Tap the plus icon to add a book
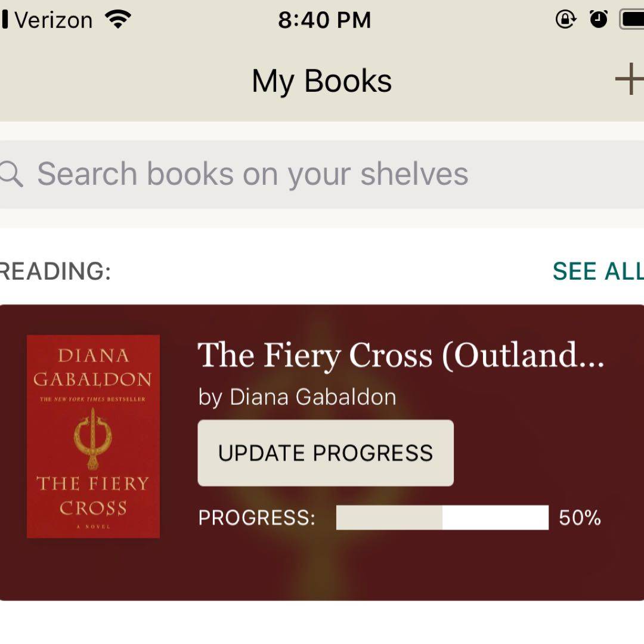Image resolution: width=644 pixels, height=644 pixels. (629, 79)
